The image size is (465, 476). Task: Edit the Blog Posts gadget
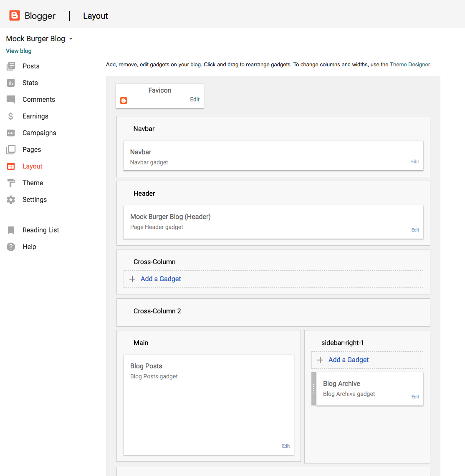(x=286, y=446)
